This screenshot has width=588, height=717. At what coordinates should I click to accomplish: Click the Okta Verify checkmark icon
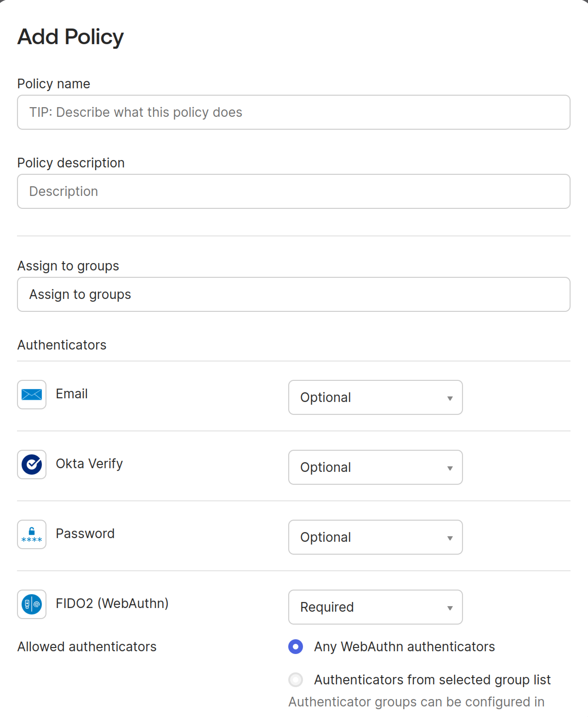tap(31, 464)
